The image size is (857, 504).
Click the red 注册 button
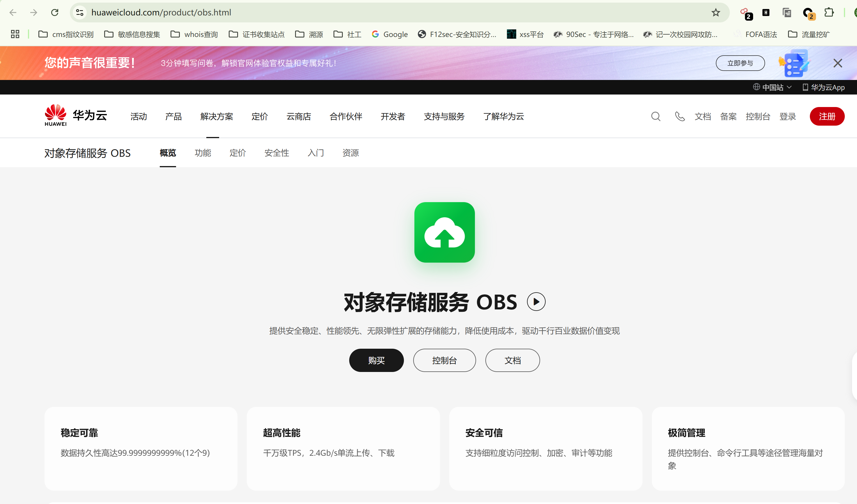point(827,117)
